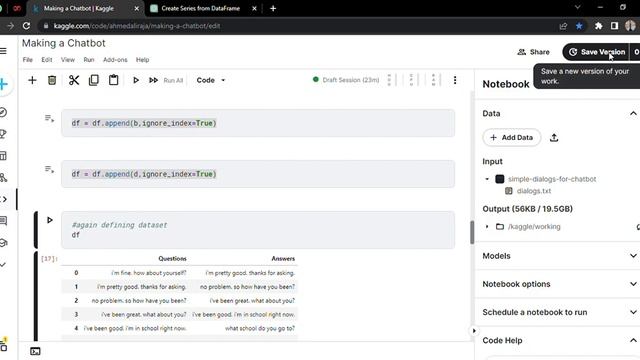Click 'Output (56KB / 19.5GB)' label
Image resolution: width=640 pixels, height=360 pixels.
pos(527,209)
